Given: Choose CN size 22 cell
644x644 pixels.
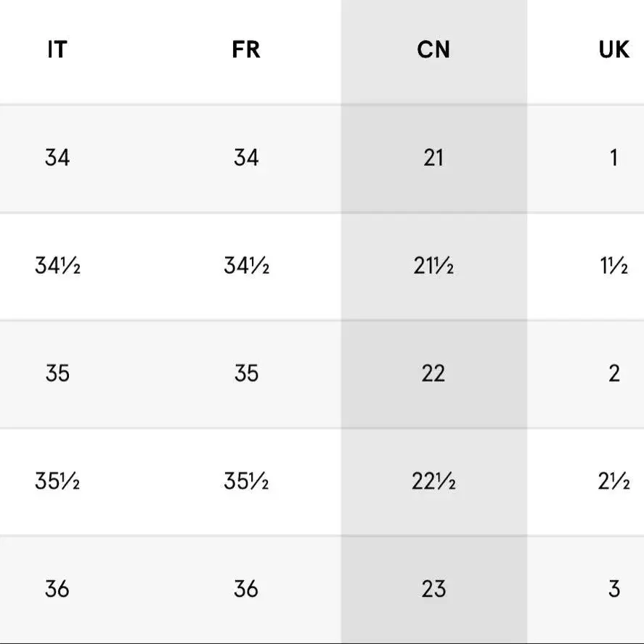Looking at the screenshot, I should click(x=433, y=373).
